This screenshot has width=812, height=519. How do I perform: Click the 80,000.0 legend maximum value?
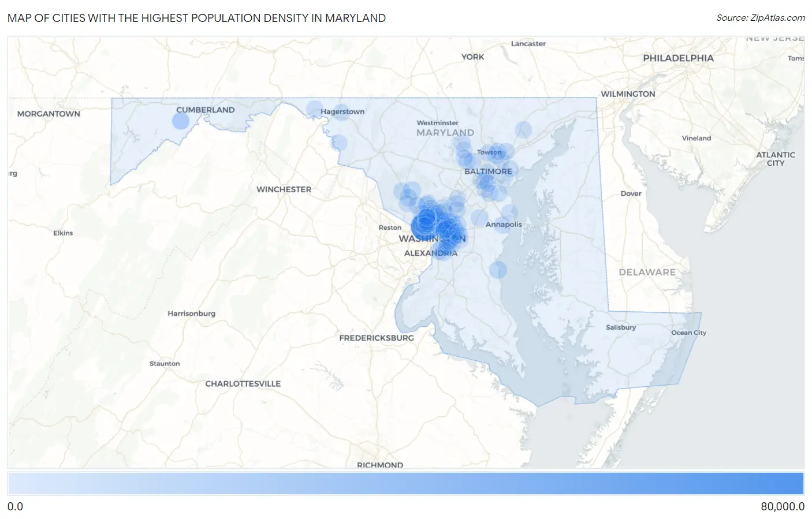[x=782, y=506]
